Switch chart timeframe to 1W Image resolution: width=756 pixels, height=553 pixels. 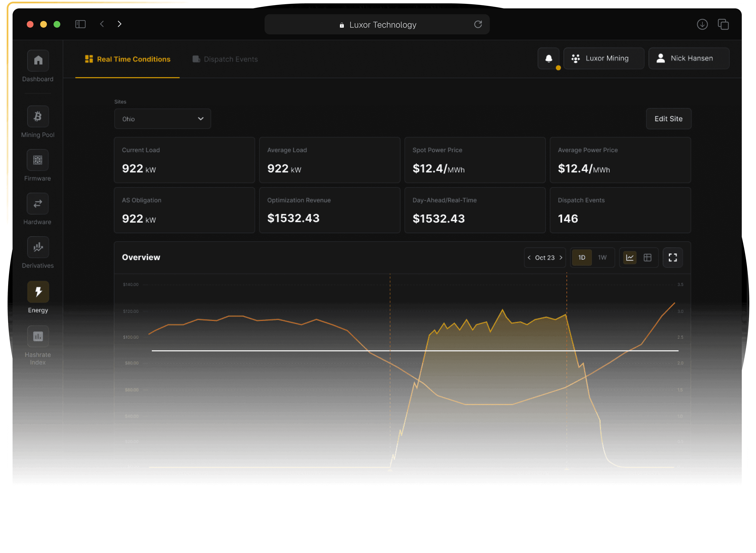click(602, 258)
